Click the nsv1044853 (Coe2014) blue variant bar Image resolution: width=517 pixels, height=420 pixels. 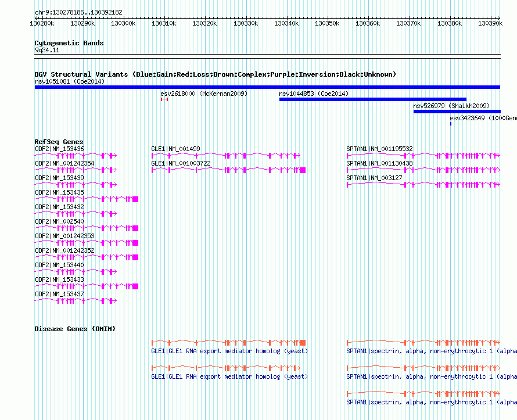pos(373,99)
